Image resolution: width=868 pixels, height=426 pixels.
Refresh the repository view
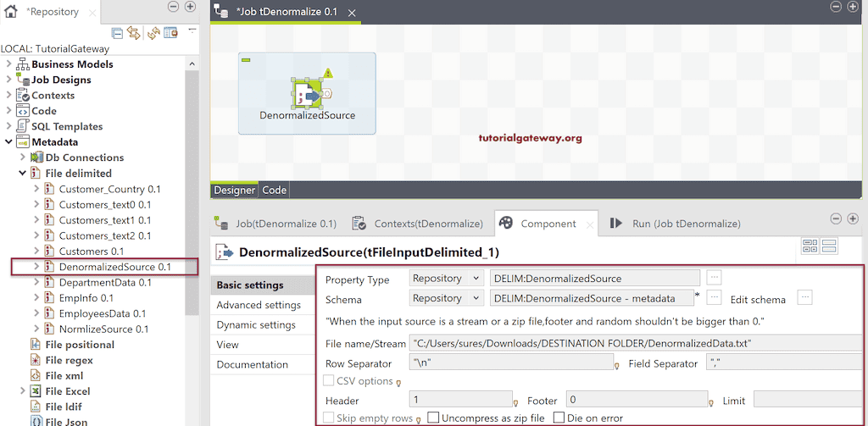click(x=153, y=33)
